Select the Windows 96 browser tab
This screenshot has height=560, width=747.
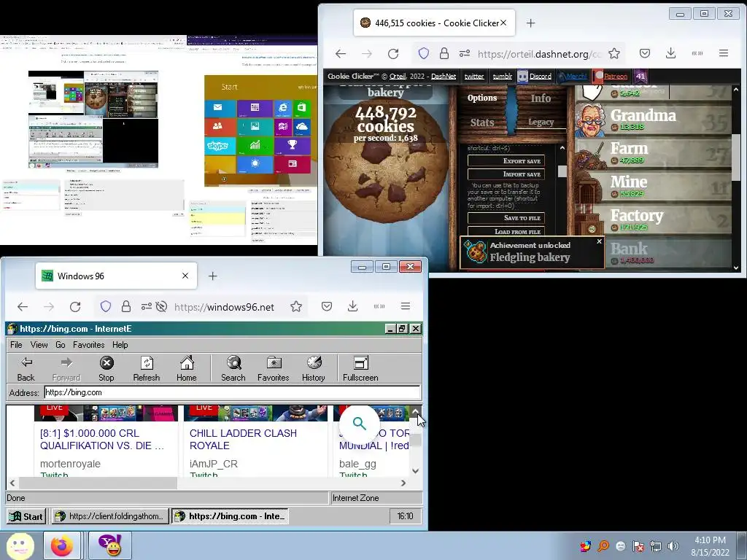coord(116,276)
